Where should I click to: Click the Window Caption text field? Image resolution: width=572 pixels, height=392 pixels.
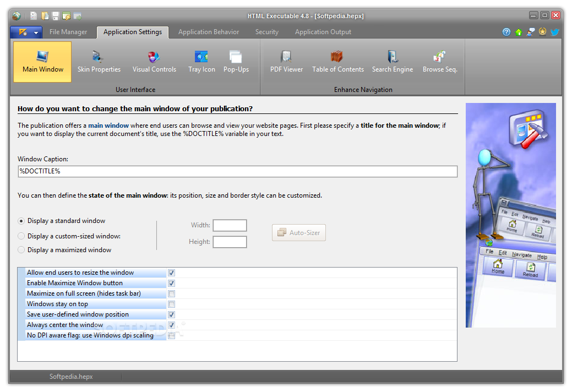click(237, 171)
